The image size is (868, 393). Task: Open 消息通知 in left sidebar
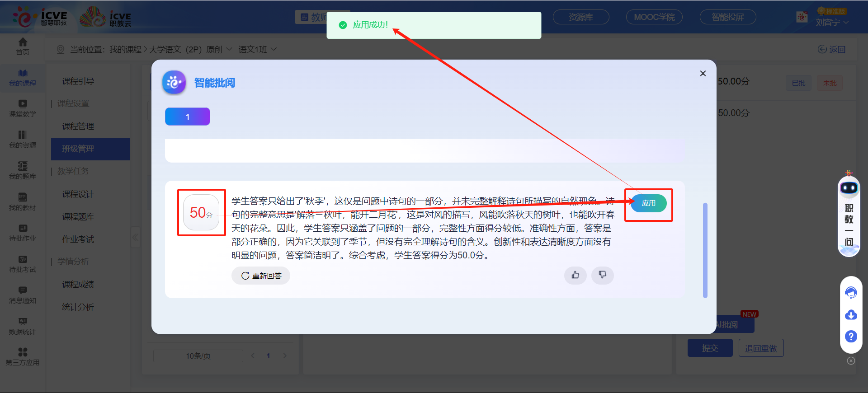tap(23, 295)
